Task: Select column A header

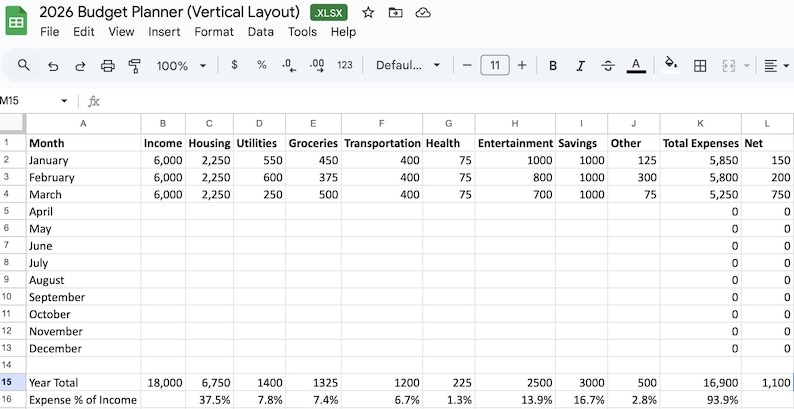Action: coord(84,123)
